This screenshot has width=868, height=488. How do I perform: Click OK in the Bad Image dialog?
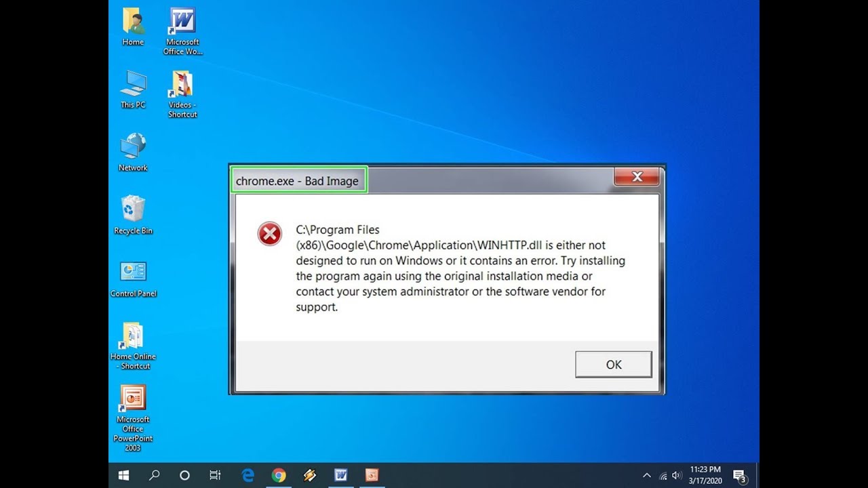click(x=614, y=365)
